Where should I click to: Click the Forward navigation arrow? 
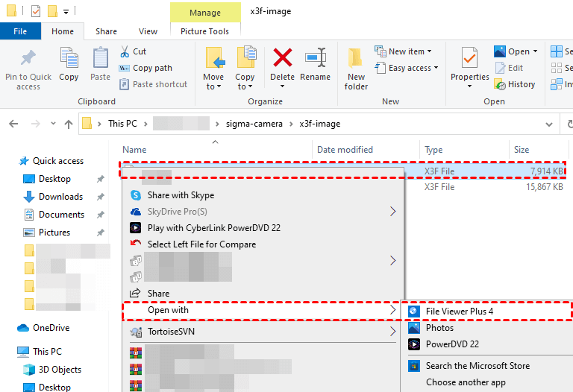point(36,124)
